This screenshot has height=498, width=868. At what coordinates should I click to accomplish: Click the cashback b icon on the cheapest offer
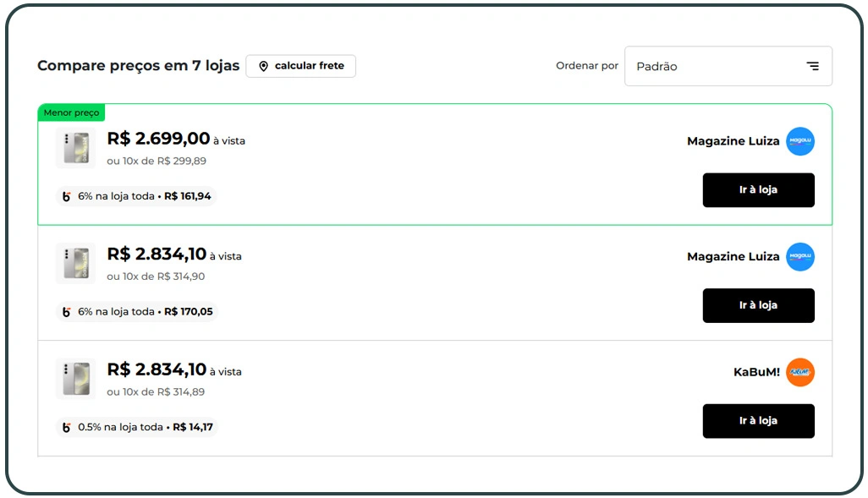click(x=66, y=195)
